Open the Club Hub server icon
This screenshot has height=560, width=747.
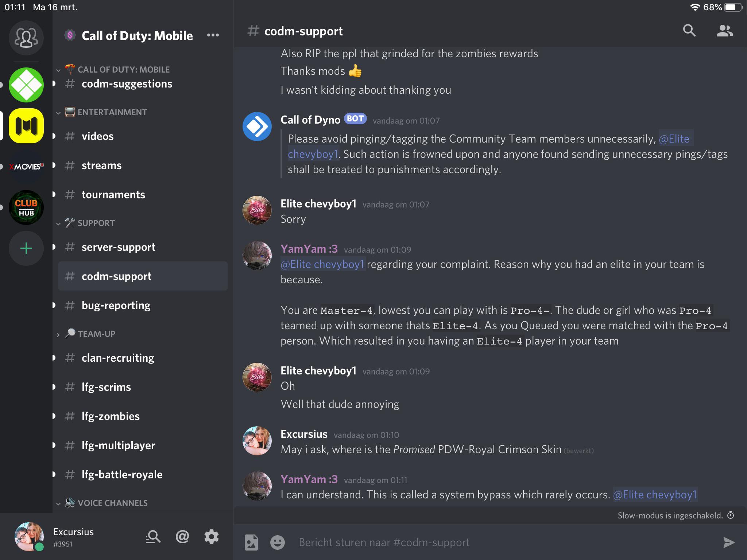tap(26, 207)
